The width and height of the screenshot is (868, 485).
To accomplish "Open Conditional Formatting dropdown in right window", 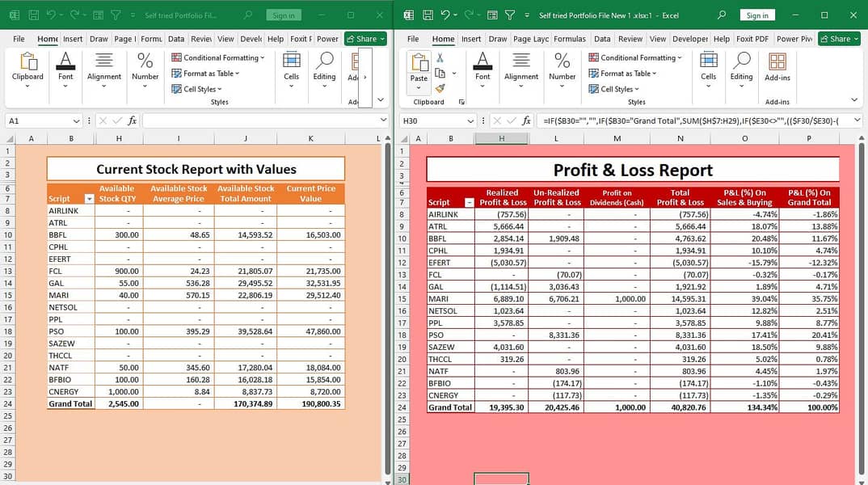I will [635, 57].
